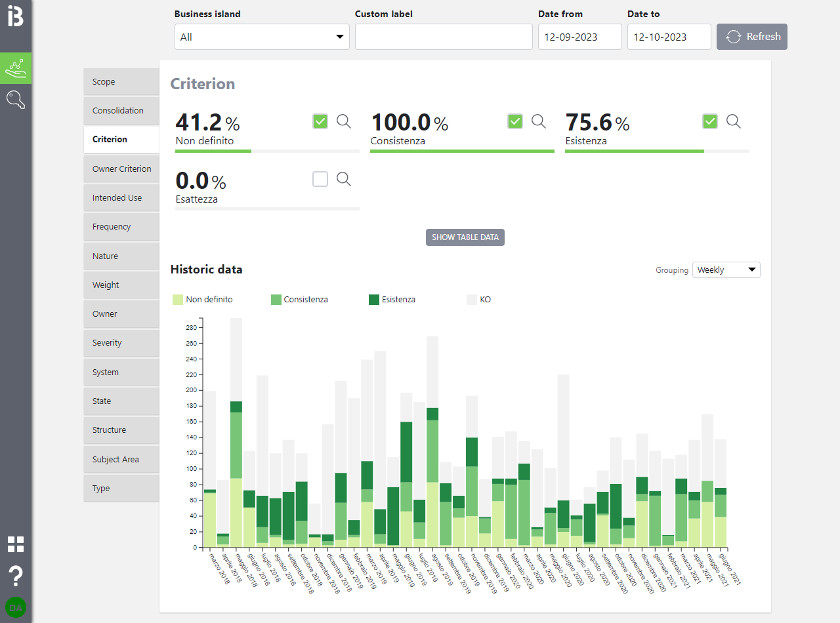Screen dimensions: 840x623
Task: Uncheck the Non definito checkbox
Action: pyautogui.click(x=320, y=121)
